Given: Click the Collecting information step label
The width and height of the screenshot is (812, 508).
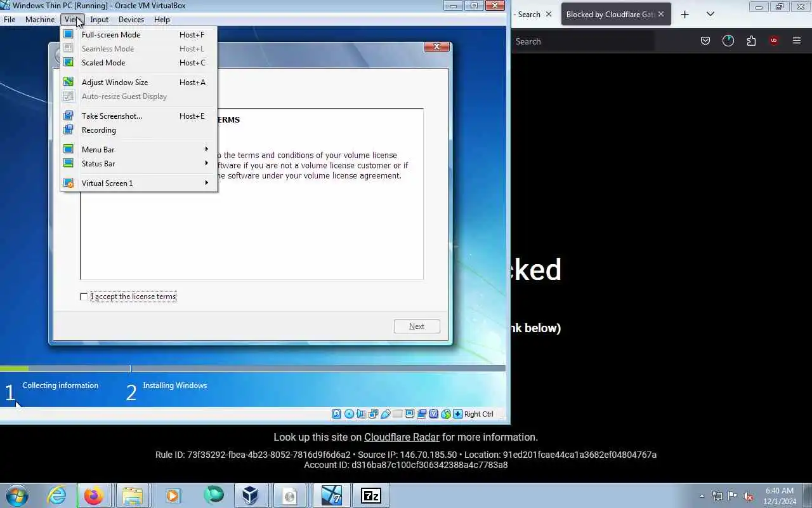Looking at the screenshot, I should point(60,385).
